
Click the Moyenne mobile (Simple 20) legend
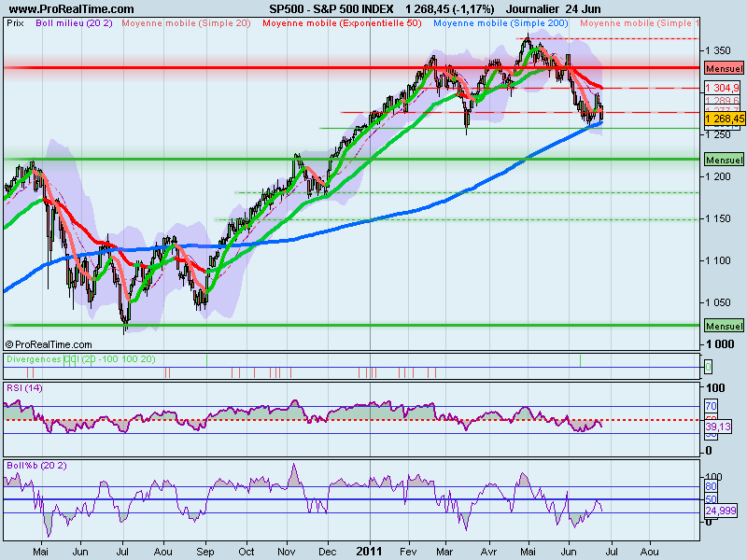(x=186, y=22)
